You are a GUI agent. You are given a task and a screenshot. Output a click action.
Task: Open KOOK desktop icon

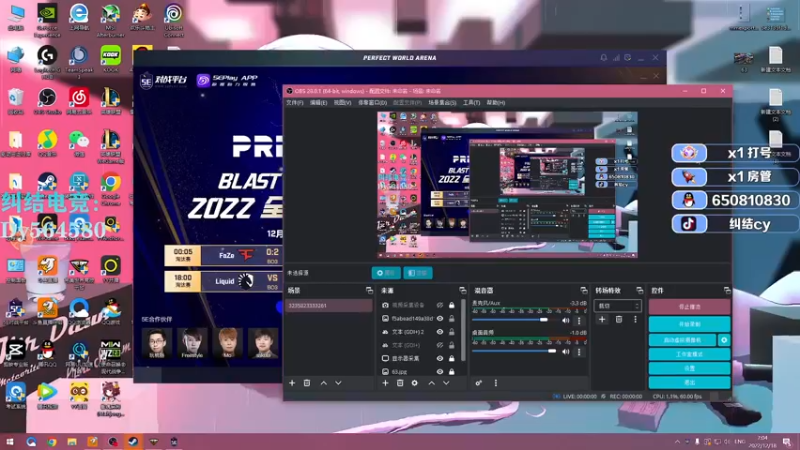(x=110, y=59)
